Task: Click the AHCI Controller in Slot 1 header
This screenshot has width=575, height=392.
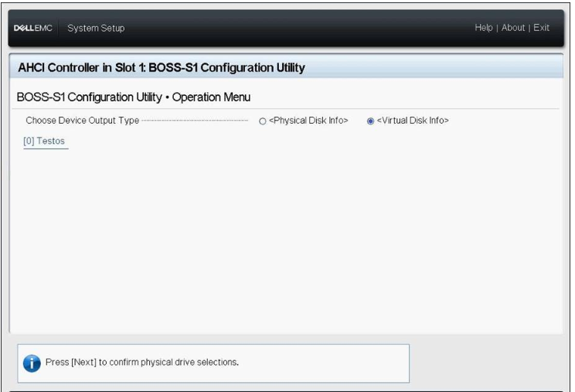Action: tap(161, 68)
